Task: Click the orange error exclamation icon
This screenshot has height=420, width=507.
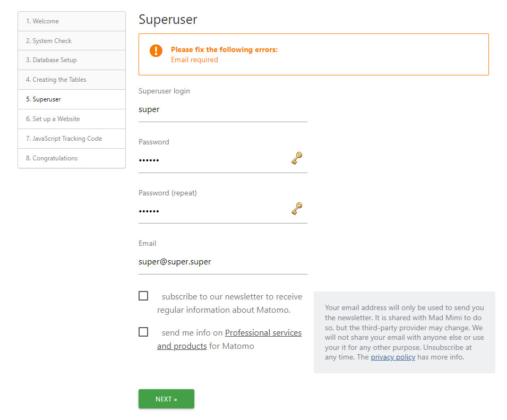Action: click(x=156, y=50)
